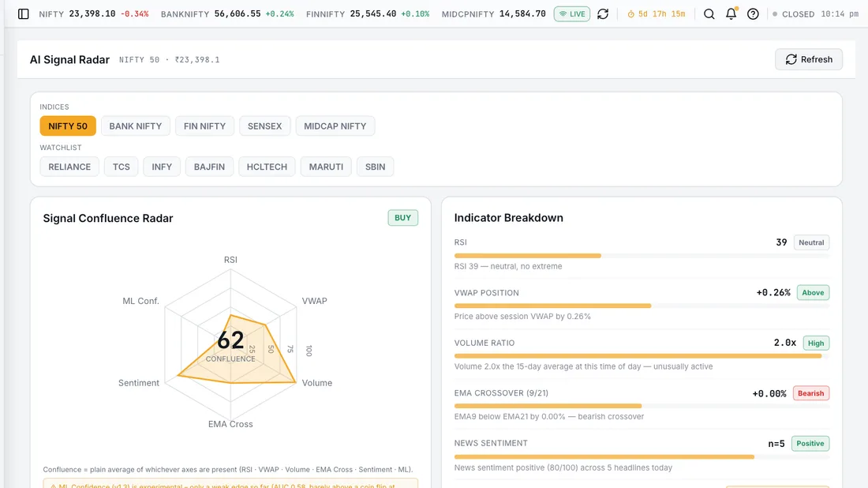The image size is (868, 488).
Task: Click the BANKNIFTY ticker value 56,606.55
Action: [x=238, y=14]
